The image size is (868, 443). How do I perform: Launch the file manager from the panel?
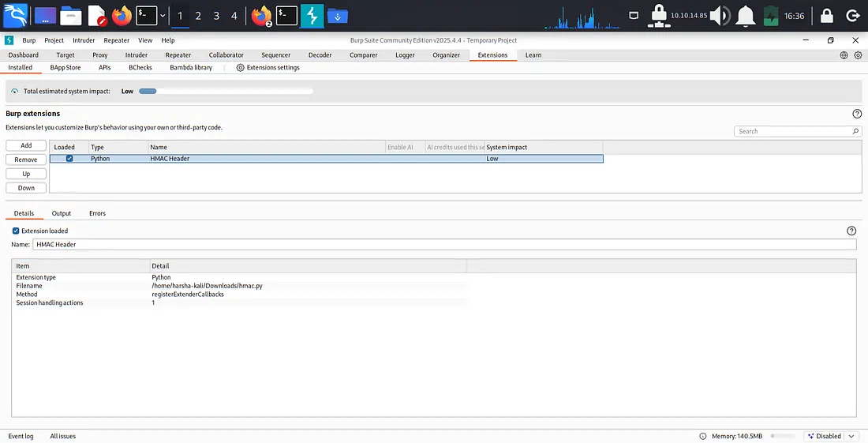pos(71,16)
